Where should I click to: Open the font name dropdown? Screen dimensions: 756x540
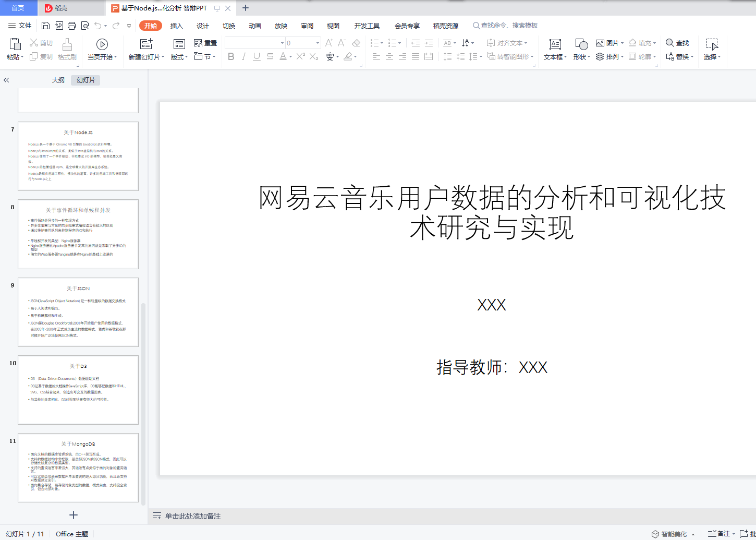(282, 43)
